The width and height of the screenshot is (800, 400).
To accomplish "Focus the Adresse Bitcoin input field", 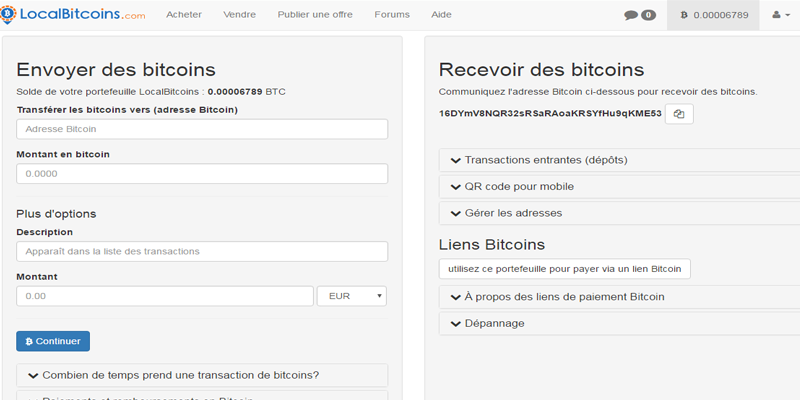I will [202, 129].
